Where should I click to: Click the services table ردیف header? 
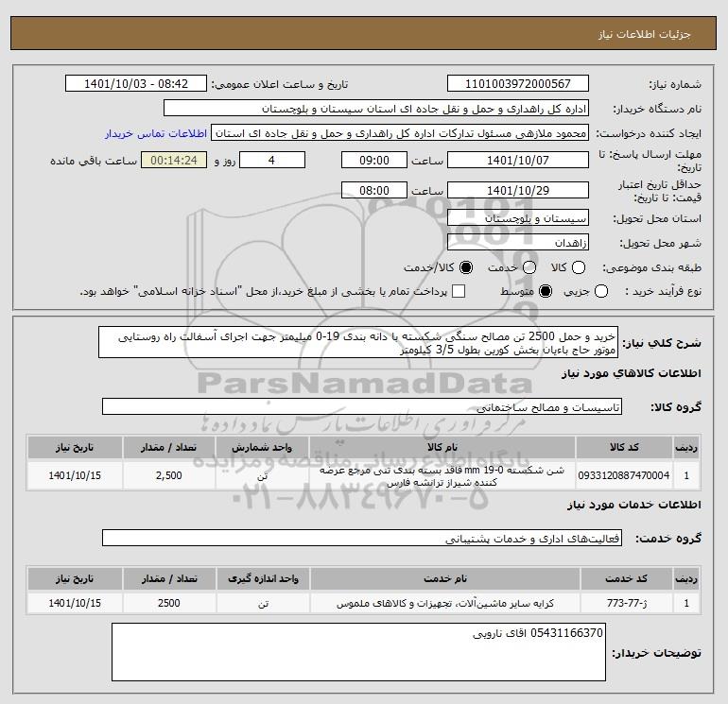click(x=686, y=578)
